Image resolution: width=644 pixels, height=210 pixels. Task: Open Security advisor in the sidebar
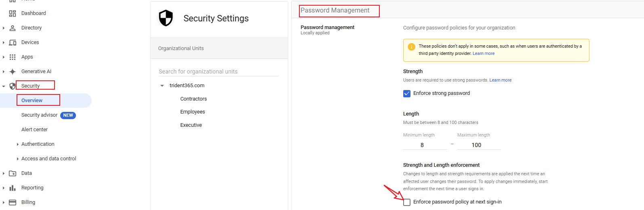point(39,115)
